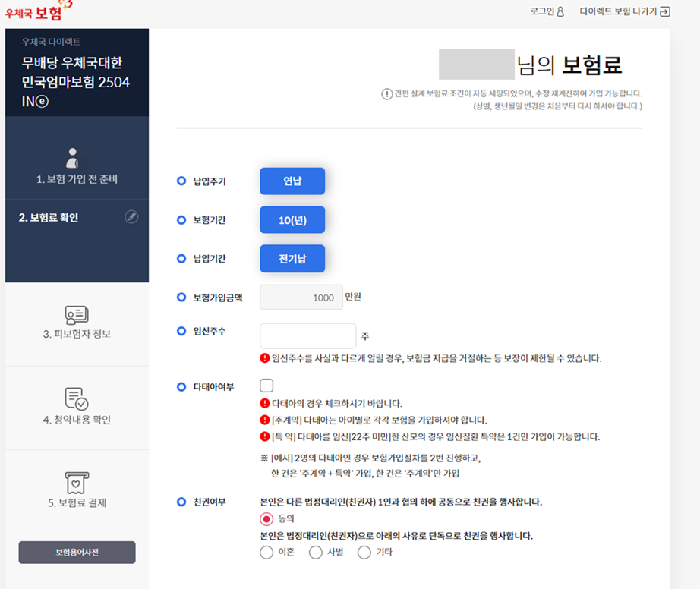Select the 이혼 radio option
Viewport: 700px width, 589px height.
[x=266, y=553]
